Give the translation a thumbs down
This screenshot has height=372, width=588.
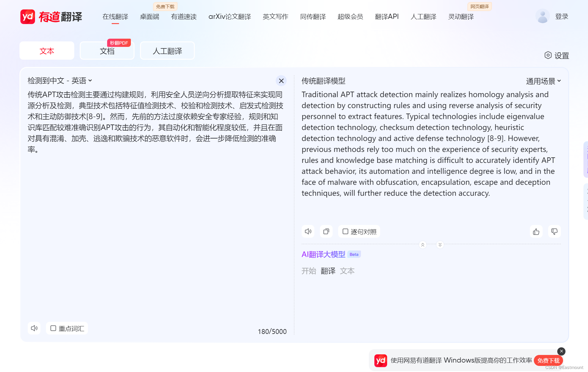point(554,232)
